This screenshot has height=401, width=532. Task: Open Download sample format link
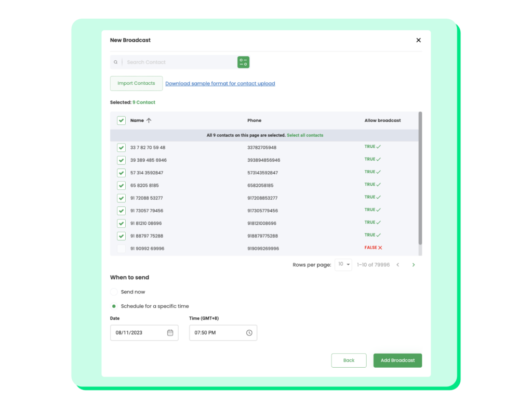pos(220,84)
